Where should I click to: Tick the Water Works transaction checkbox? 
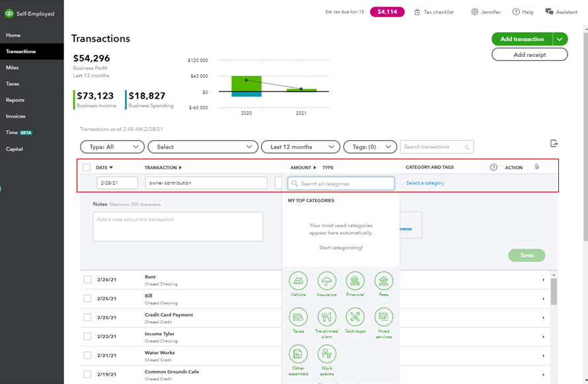click(87, 355)
